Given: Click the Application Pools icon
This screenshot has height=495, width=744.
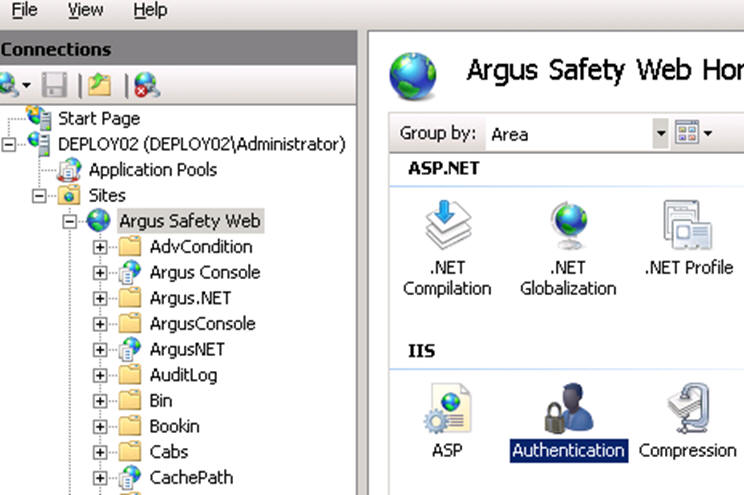Looking at the screenshot, I should click(x=69, y=169).
